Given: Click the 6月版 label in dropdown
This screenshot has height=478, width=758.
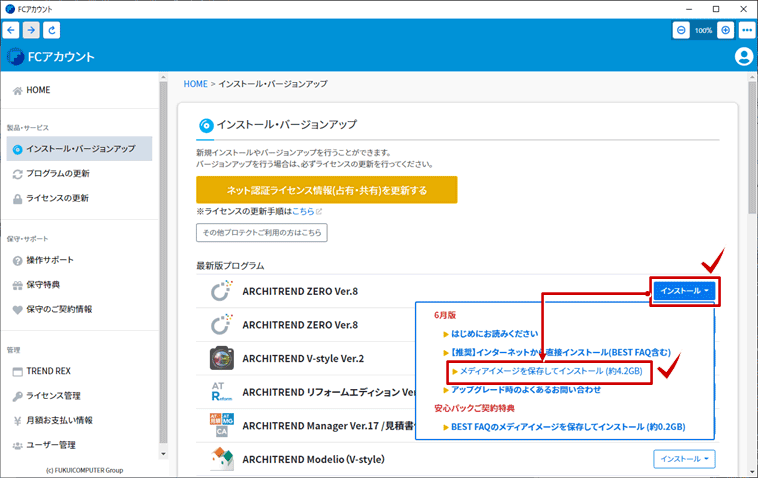Looking at the screenshot, I should 445,315.
